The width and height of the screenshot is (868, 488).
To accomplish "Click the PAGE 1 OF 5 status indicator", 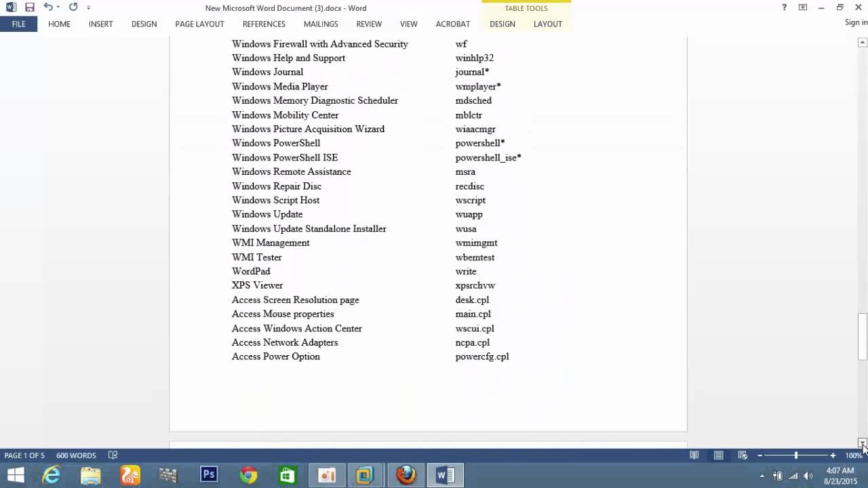I will pos(24,455).
